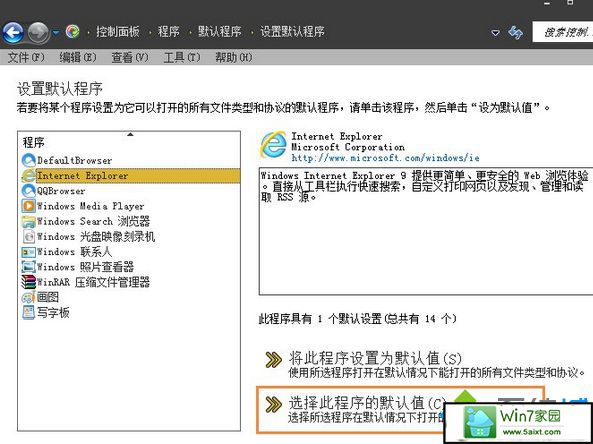The height and width of the screenshot is (444, 593).
Task: Open the 工具(T) menu
Action: tap(182, 57)
